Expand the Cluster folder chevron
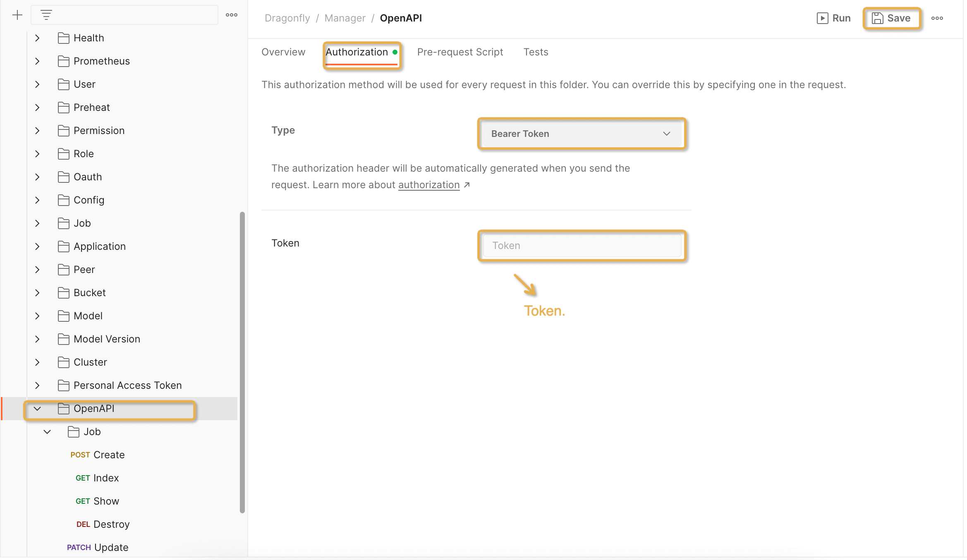Image resolution: width=967 pixels, height=560 pixels. pyautogui.click(x=37, y=362)
